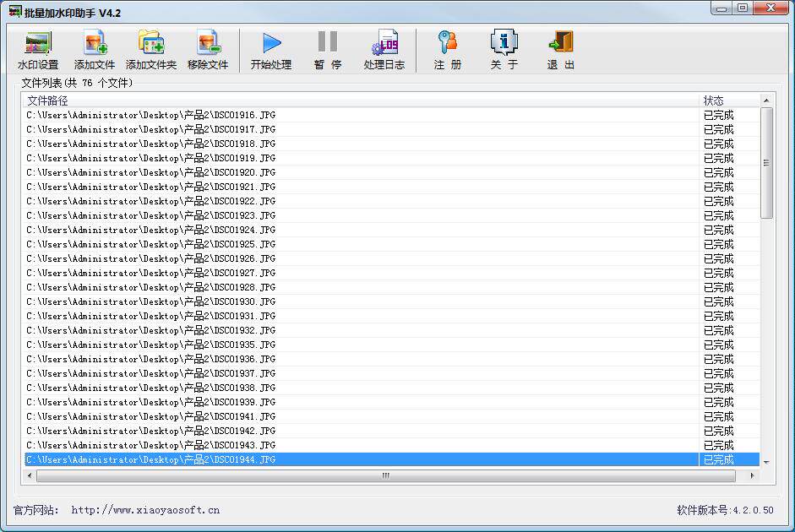Click the app icon in title bar
This screenshot has height=532, width=795.
15,11
